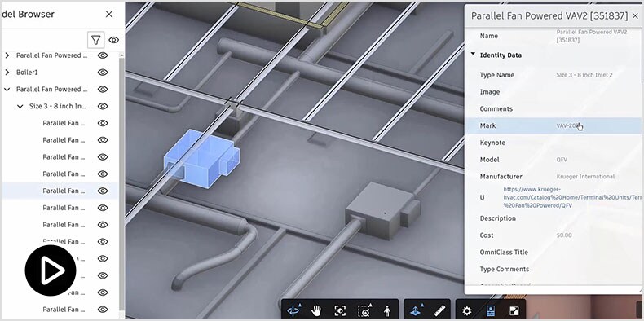The image size is (644, 321).
Task: Toggle full screen viewer mode
Action: [514, 310]
